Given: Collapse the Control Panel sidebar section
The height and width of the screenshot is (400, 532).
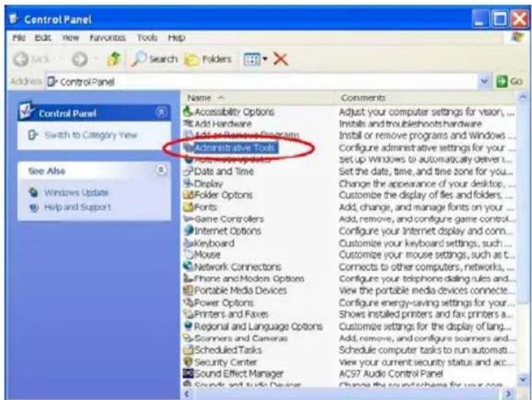Looking at the screenshot, I should point(162,112).
